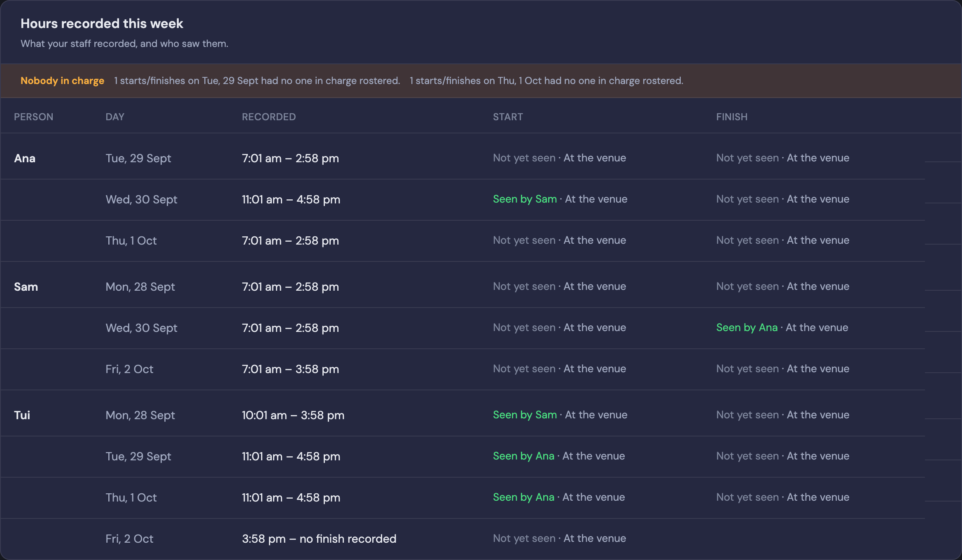This screenshot has width=962, height=560.
Task: Click the warning about Thu, 1 Oct roster
Action: pos(546,81)
